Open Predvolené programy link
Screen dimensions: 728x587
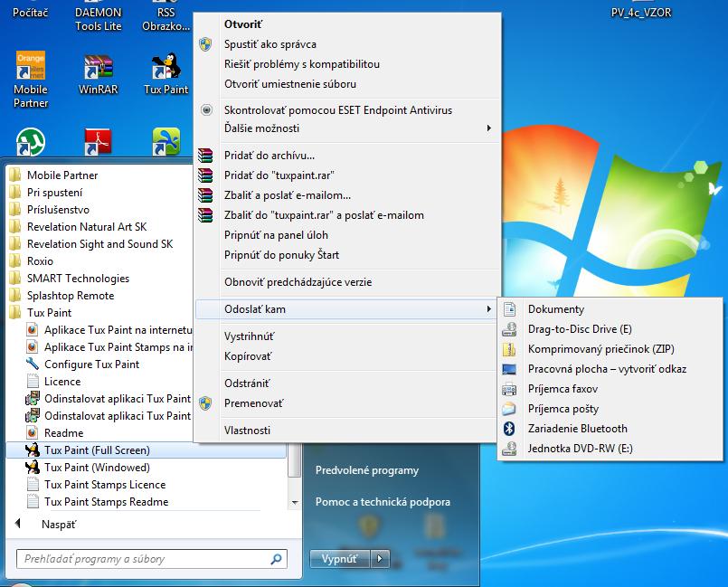tap(367, 470)
